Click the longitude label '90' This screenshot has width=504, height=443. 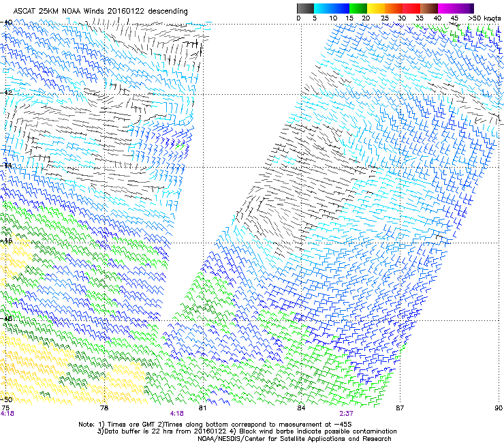click(x=499, y=408)
